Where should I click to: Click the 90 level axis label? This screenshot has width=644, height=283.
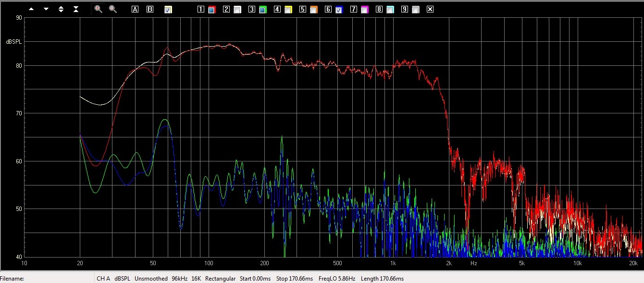(x=19, y=18)
